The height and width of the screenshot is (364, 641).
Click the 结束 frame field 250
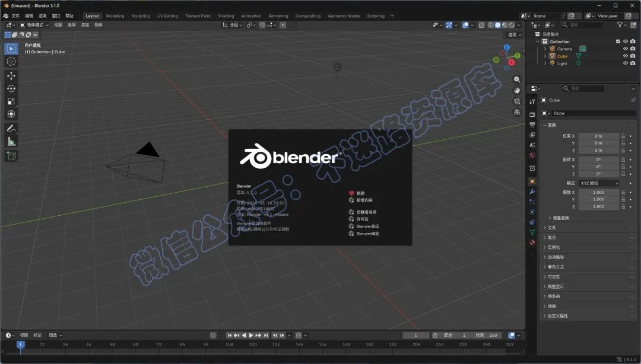pyautogui.click(x=487, y=335)
